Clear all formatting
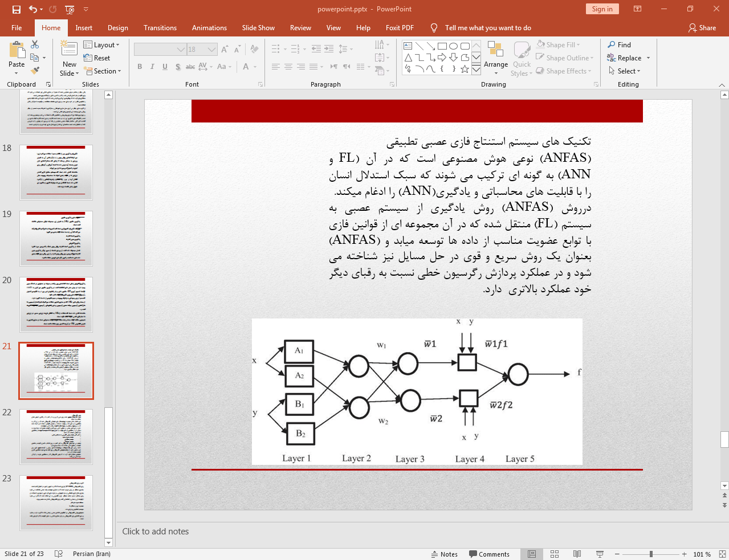729x560 pixels. coord(254,50)
